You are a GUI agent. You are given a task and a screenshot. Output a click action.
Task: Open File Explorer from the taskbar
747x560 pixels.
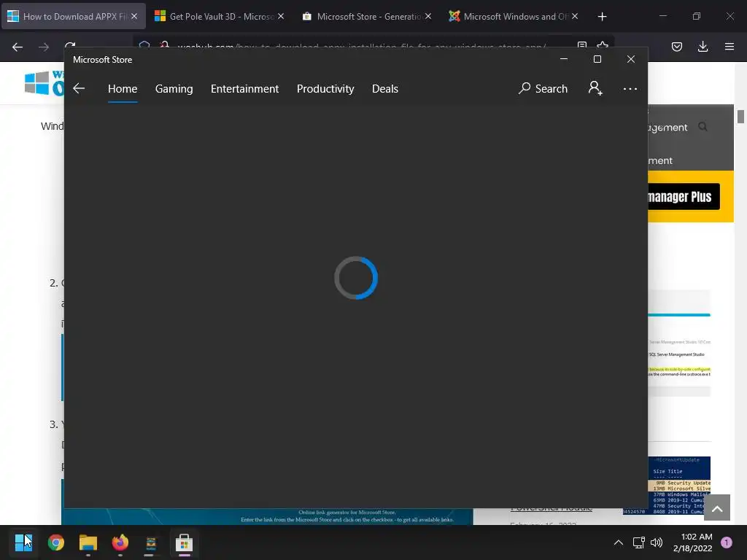pyautogui.click(x=88, y=542)
